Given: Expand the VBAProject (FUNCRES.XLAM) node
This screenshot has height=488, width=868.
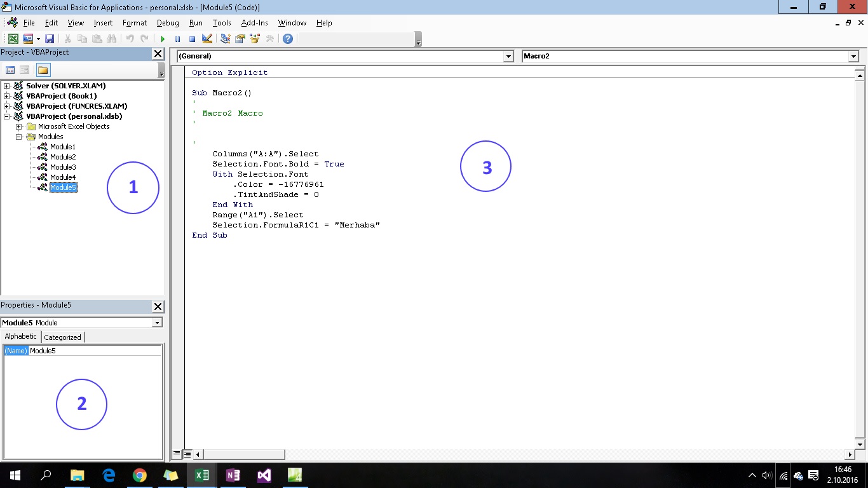Looking at the screenshot, I should 7,106.
